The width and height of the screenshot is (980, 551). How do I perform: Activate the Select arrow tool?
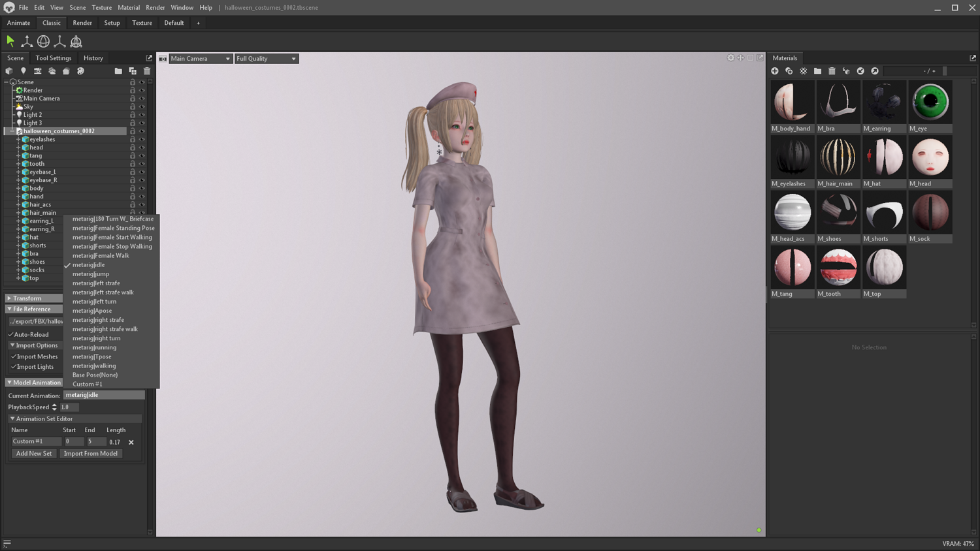tap(10, 41)
